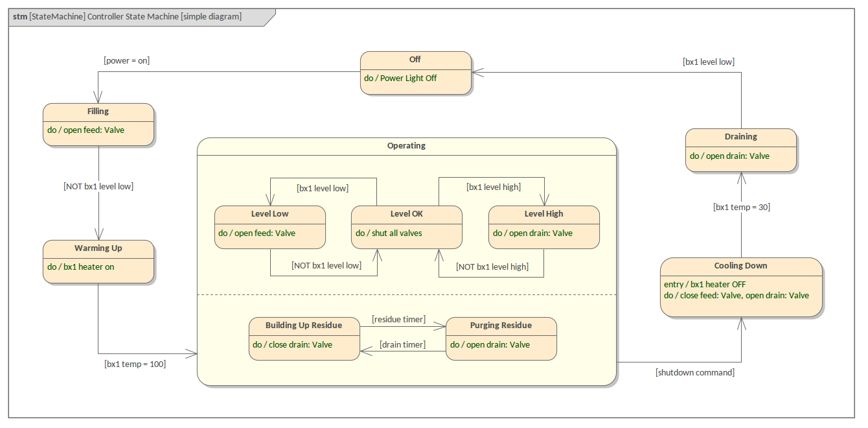The image size is (868, 428).
Task: Click the Operating composite state title
Action: coord(406,146)
